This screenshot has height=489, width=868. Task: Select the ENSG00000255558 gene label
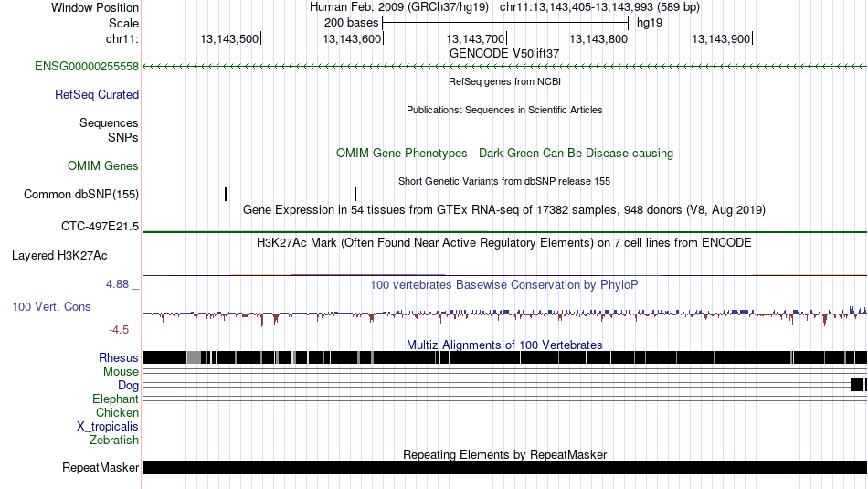pos(87,67)
